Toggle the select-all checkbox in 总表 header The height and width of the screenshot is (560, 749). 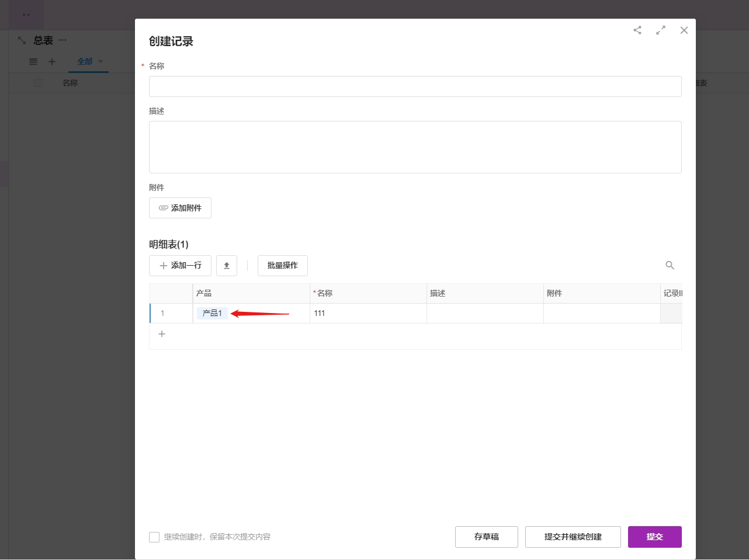pos(38,83)
